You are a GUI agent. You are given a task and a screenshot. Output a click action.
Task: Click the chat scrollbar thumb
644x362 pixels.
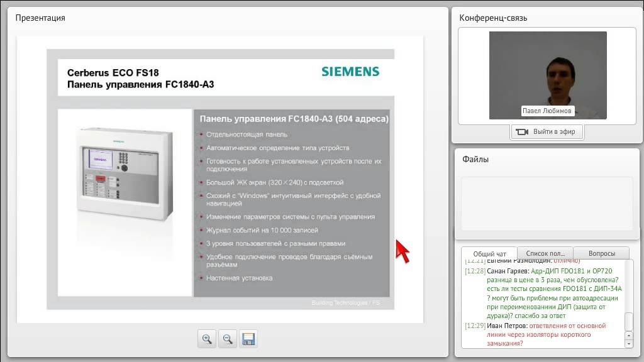click(629, 322)
